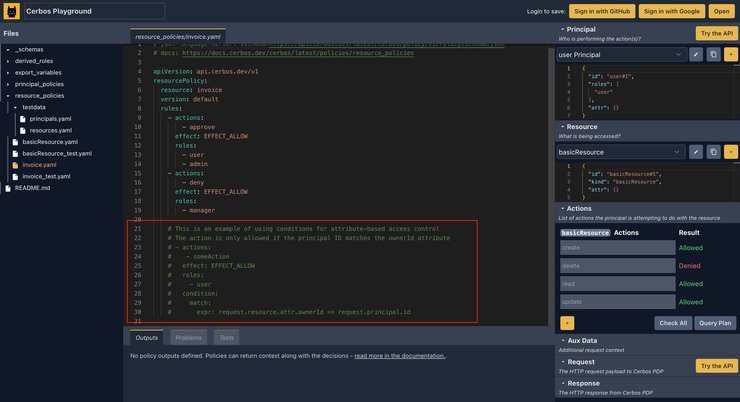The image size is (740, 402).
Task: Add a new principal with plus button
Action: point(730,54)
